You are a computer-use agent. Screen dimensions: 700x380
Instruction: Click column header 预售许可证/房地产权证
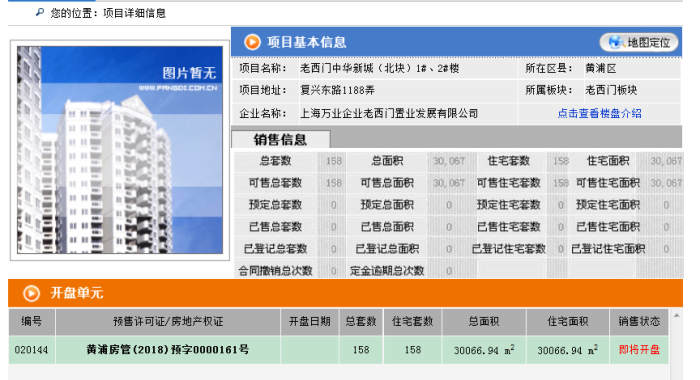[x=168, y=322]
